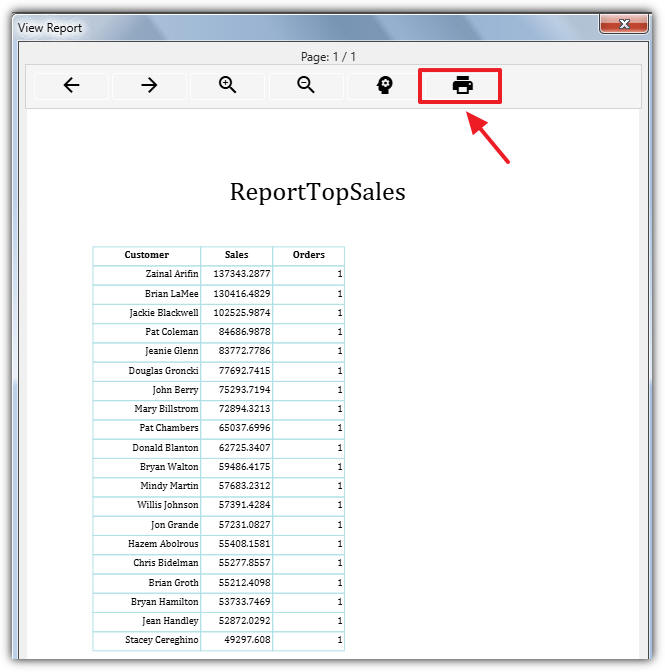This screenshot has height=672, width=665.
Task: Click the sales value 55408.1581
Action: 244,545
